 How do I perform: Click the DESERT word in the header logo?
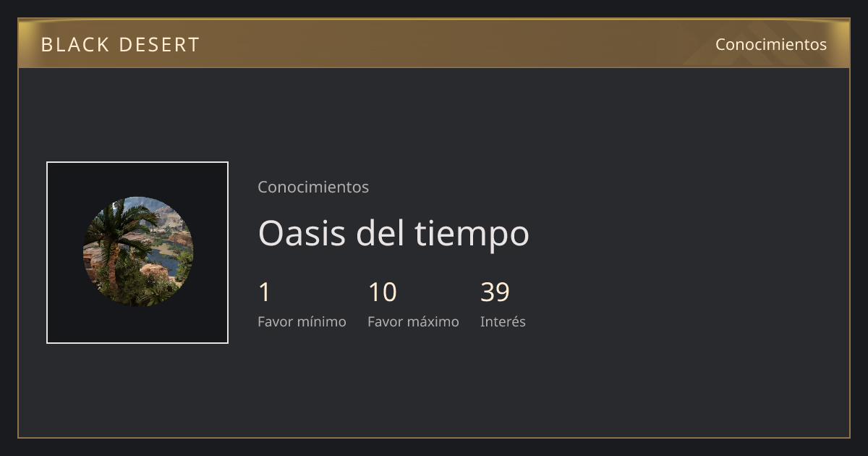[159, 45]
